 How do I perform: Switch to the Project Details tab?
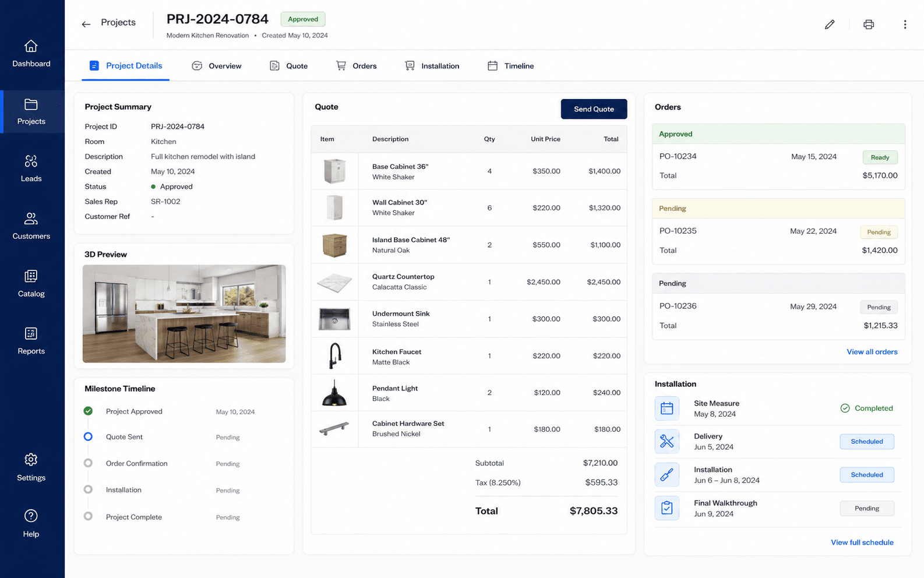(126, 66)
